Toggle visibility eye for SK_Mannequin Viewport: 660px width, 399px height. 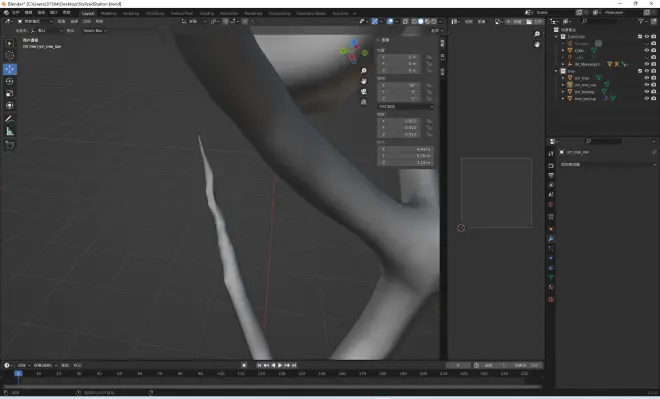(647, 64)
